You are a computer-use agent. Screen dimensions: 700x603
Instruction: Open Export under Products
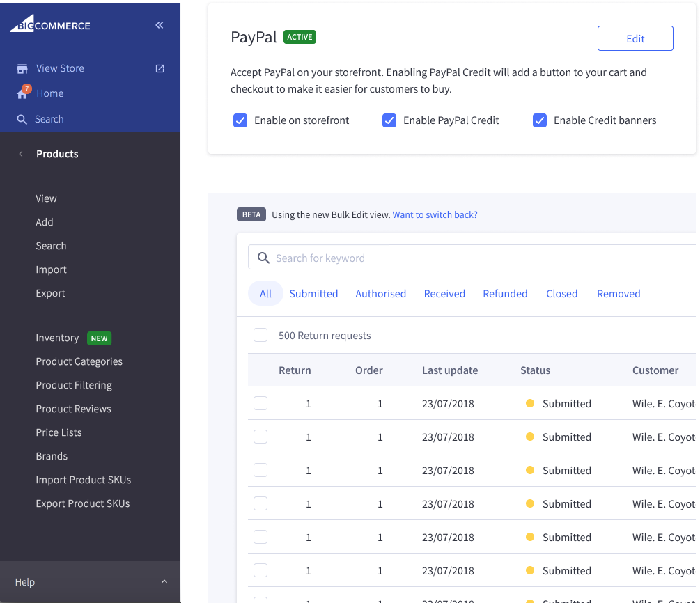click(x=50, y=293)
